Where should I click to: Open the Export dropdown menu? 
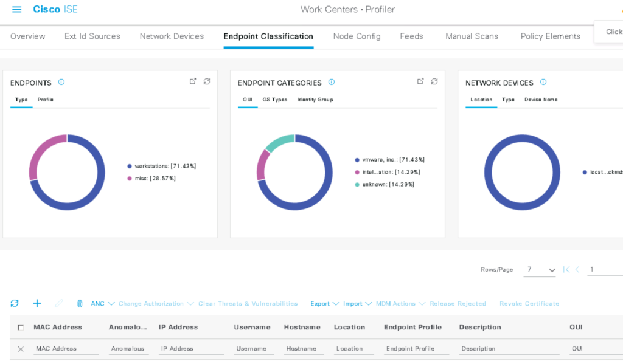[324, 304]
